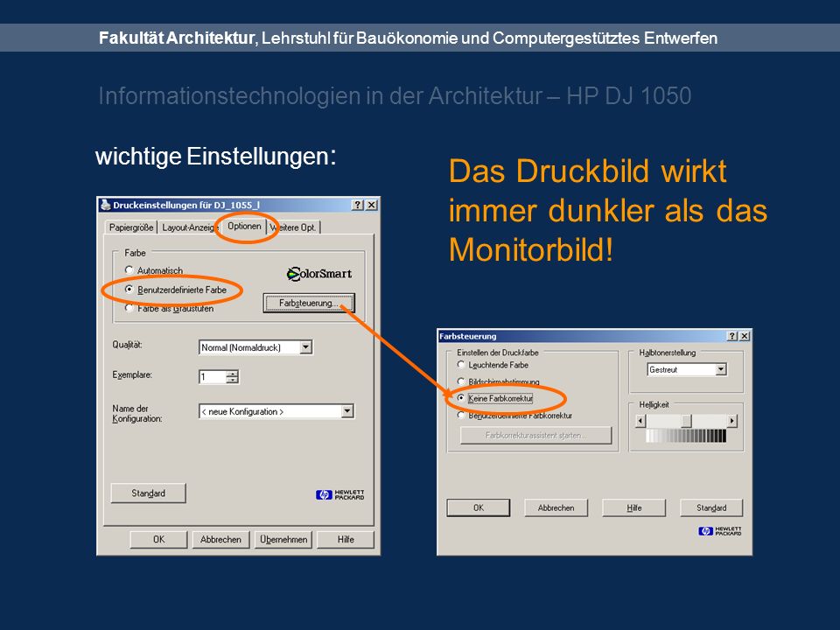Choose Farbe als Graustufen option
840x630 pixels.
point(129,308)
